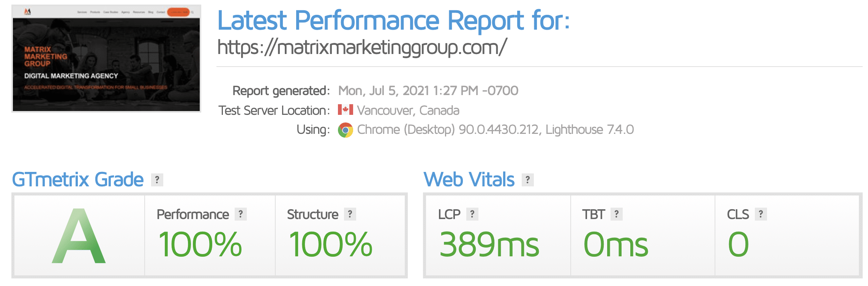Click the Performance 100% score value

pyautogui.click(x=200, y=245)
